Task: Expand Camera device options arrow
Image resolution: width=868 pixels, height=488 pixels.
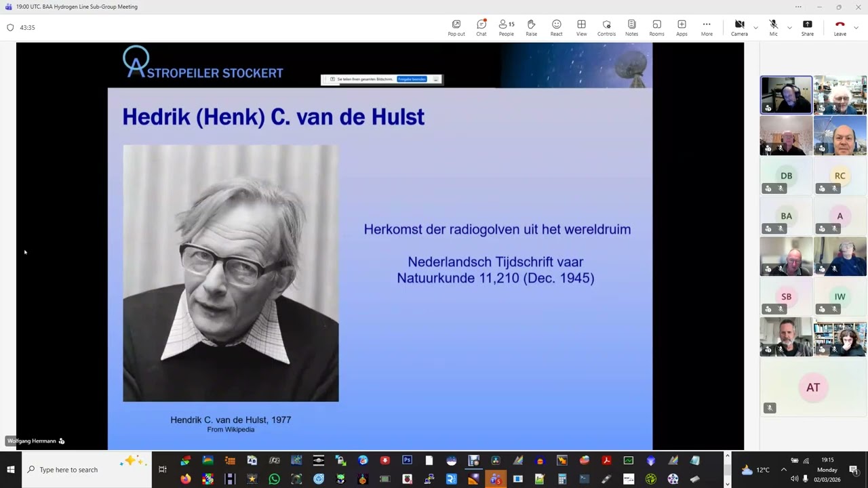Action: (755, 28)
